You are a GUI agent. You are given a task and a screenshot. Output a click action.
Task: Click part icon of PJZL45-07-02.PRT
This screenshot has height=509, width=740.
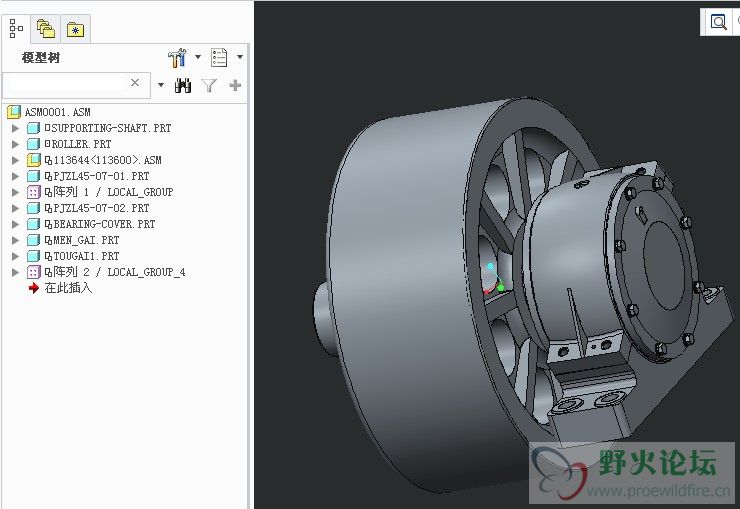[34, 208]
